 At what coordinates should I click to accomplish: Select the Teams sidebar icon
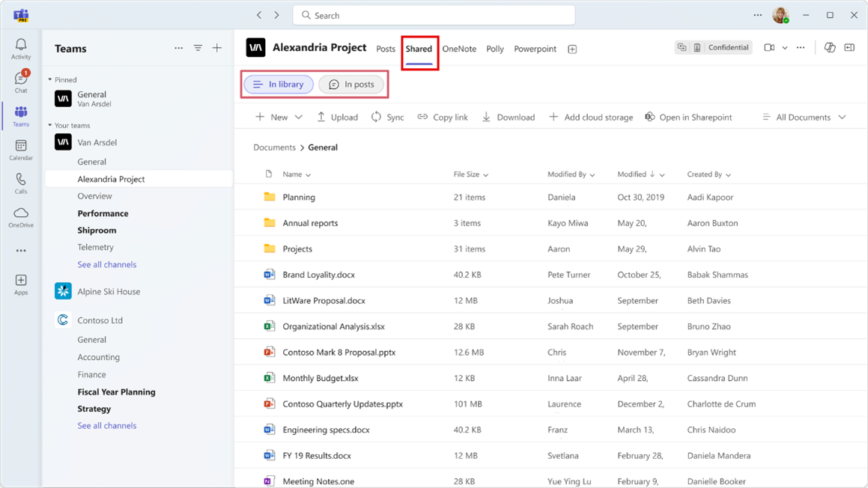click(x=21, y=116)
